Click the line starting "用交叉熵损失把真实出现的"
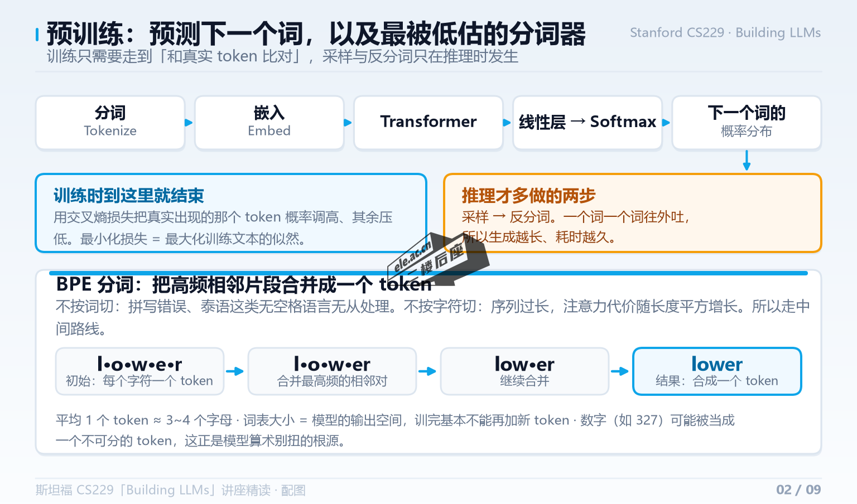Image resolution: width=857 pixels, height=504 pixels. 223,217
